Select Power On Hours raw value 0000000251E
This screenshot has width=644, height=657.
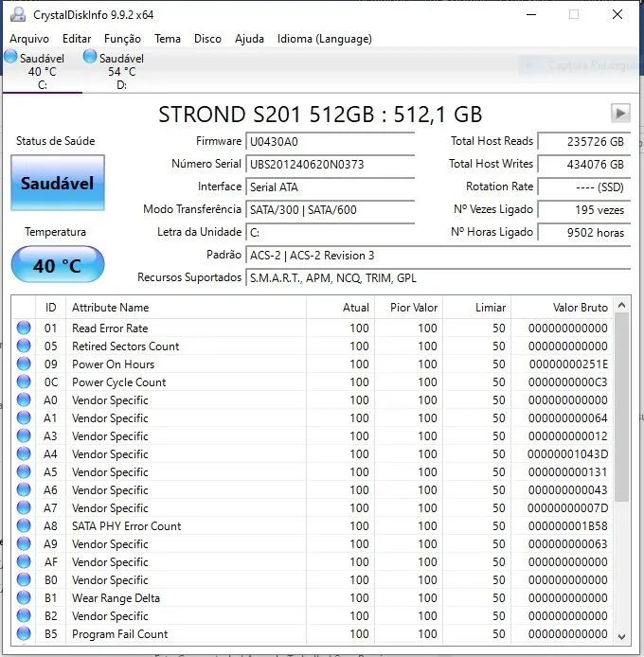coord(568,364)
